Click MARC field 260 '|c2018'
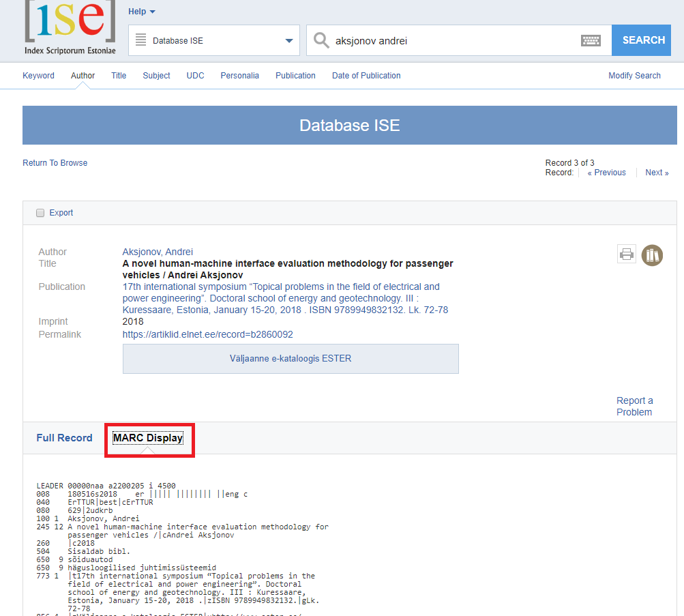 pyautogui.click(x=82, y=543)
